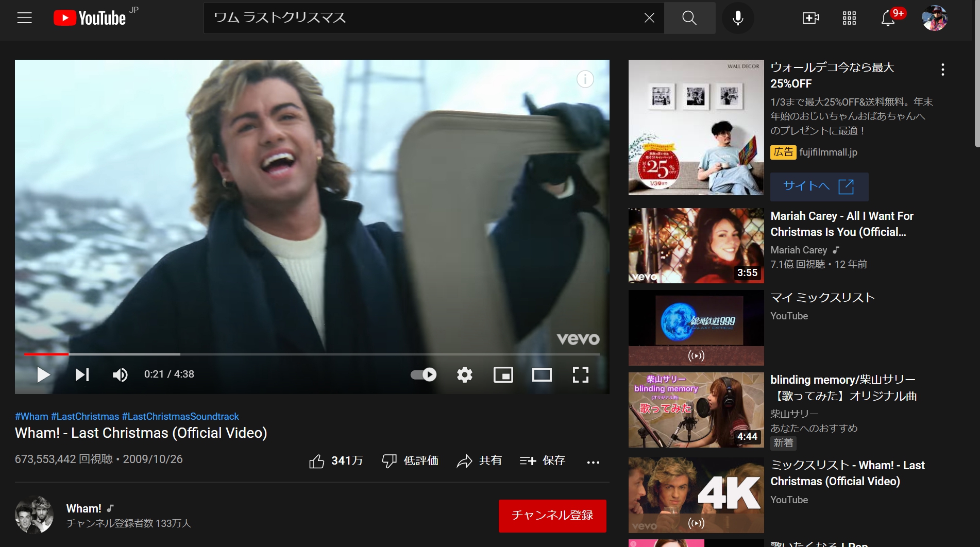
Task: Click the vevo watermark in player
Action: (578, 339)
